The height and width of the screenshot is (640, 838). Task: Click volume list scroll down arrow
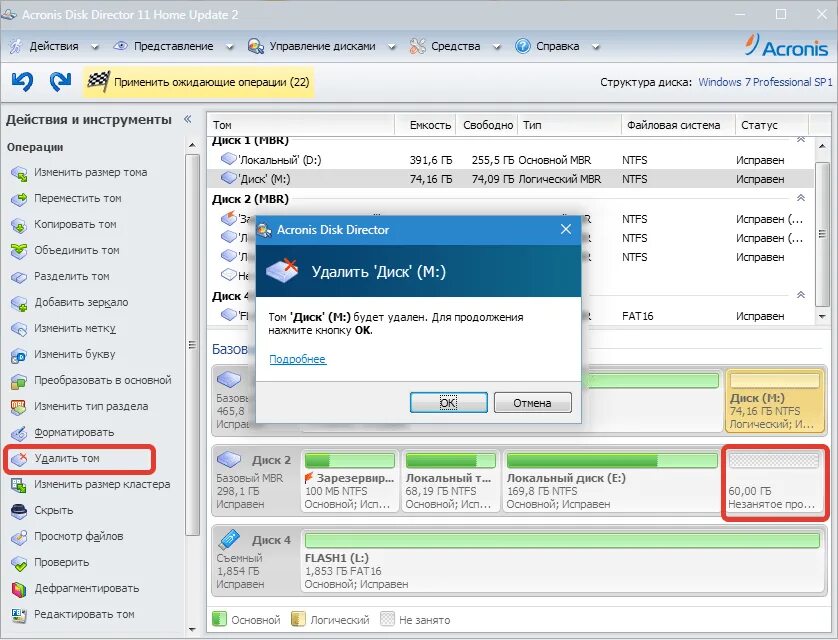point(823,317)
